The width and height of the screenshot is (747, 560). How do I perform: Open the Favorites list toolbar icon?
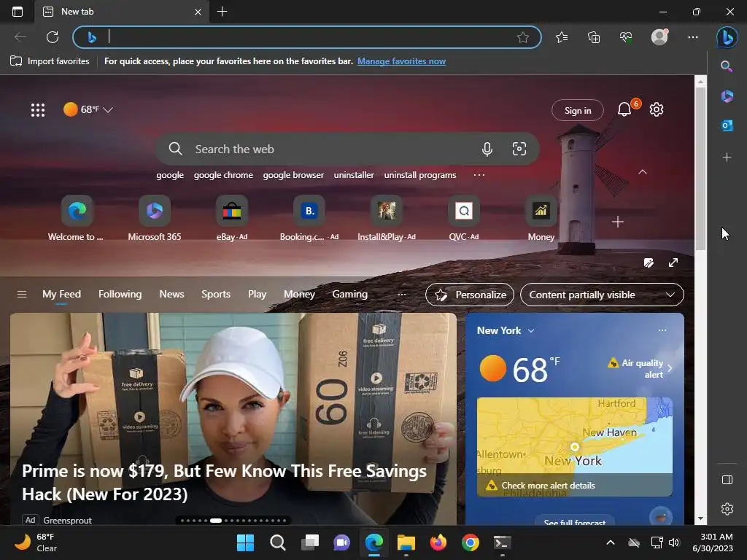(562, 37)
